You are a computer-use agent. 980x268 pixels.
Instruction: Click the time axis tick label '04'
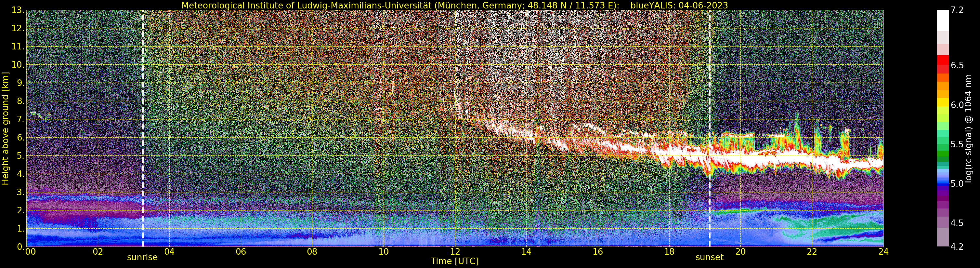point(169,252)
